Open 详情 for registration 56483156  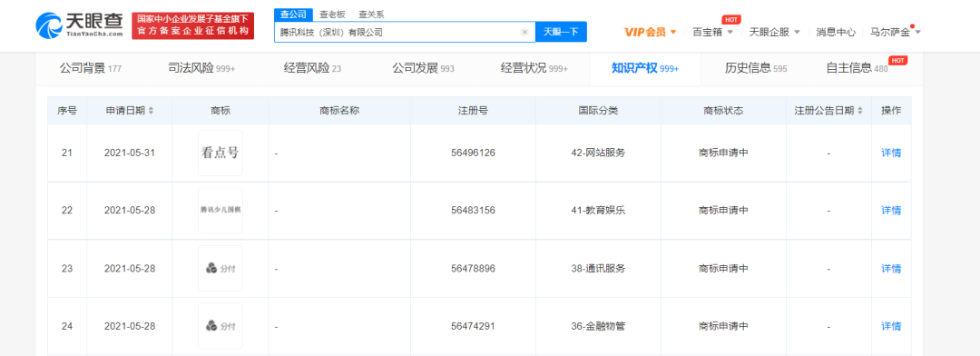point(891,210)
